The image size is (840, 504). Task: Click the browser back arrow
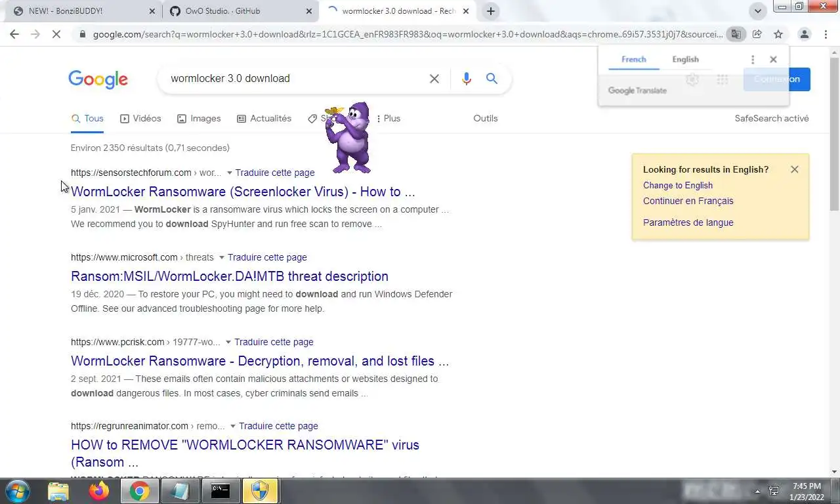tap(14, 34)
